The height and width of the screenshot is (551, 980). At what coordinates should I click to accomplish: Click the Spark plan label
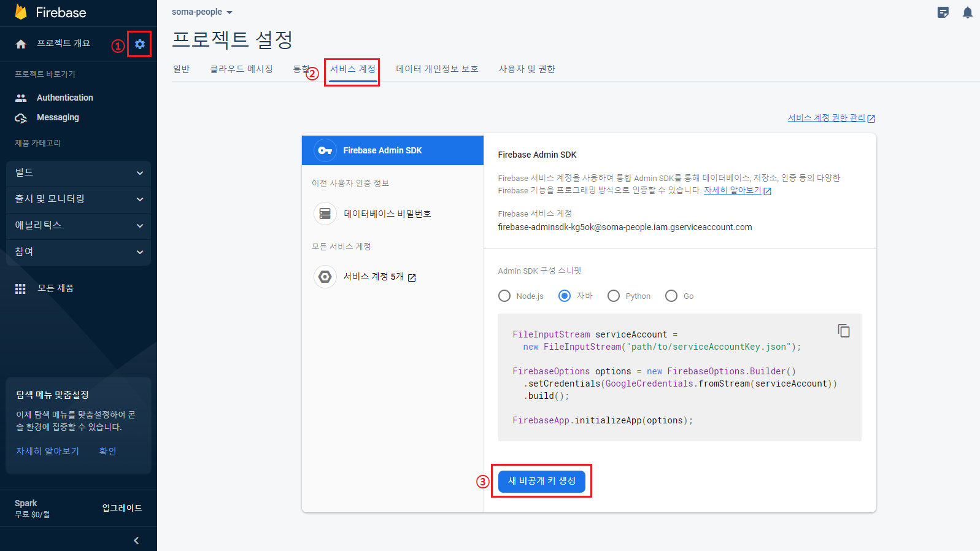pyautogui.click(x=26, y=503)
